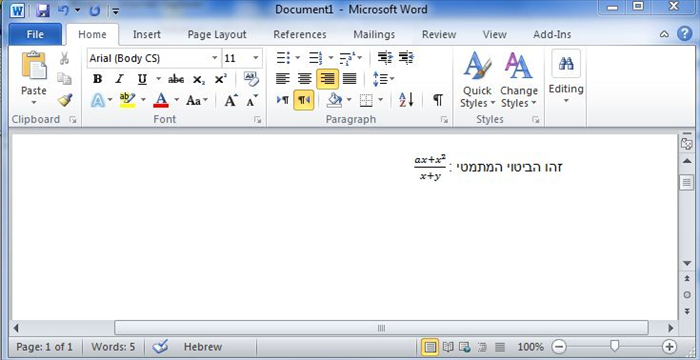Open Line and Paragraph Spacing menu
The height and width of the screenshot is (360, 700).
click(x=383, y=79)
